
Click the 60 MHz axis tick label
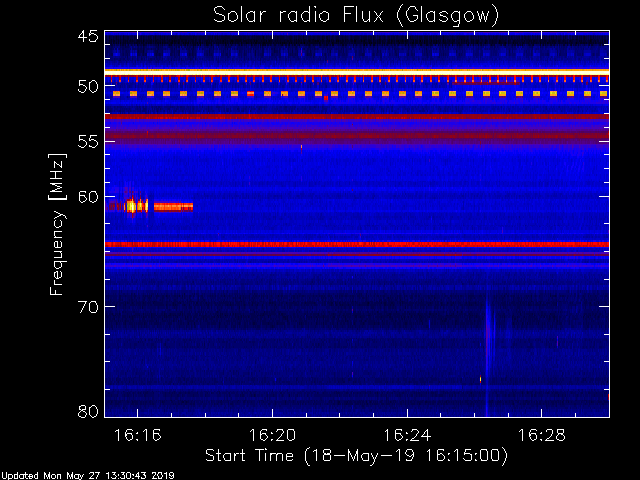(88, 197)
